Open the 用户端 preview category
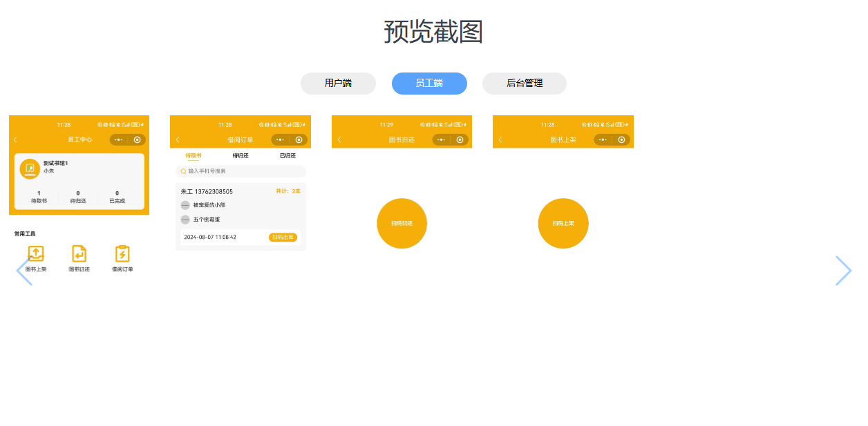The height and width of the screenshot is (426, 868). (338, 83)
